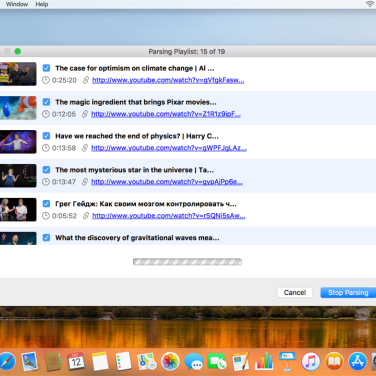The height and width of the screenshot is (376, 376).
Task: Click the clock icon beside 0:12:05
Action: (x=46, y=114)
